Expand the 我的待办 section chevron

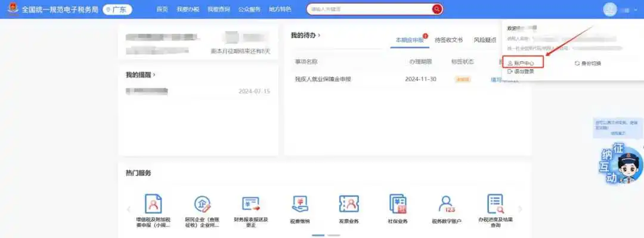(x=319, y=35)
